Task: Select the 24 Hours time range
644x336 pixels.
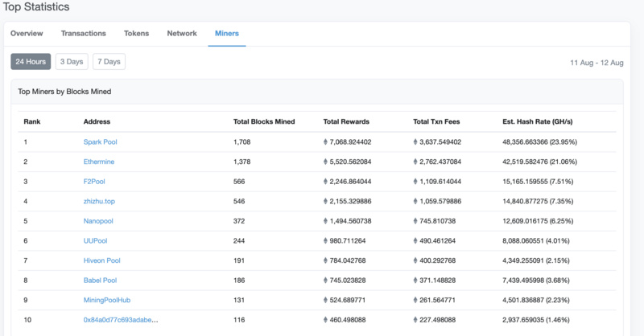Action: coord(31,62)
